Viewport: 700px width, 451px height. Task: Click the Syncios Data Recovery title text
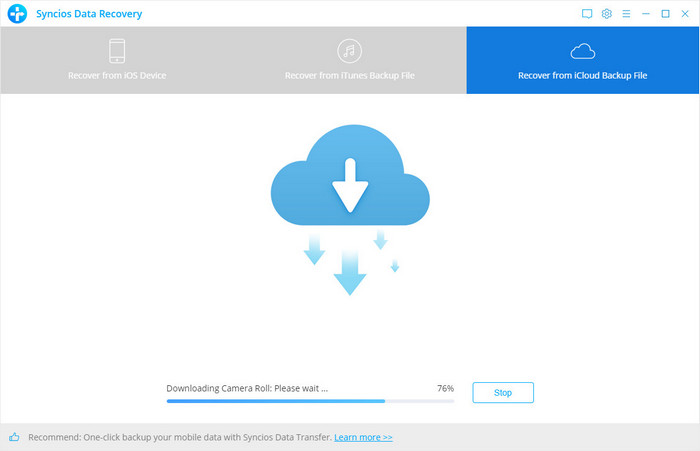89,14
